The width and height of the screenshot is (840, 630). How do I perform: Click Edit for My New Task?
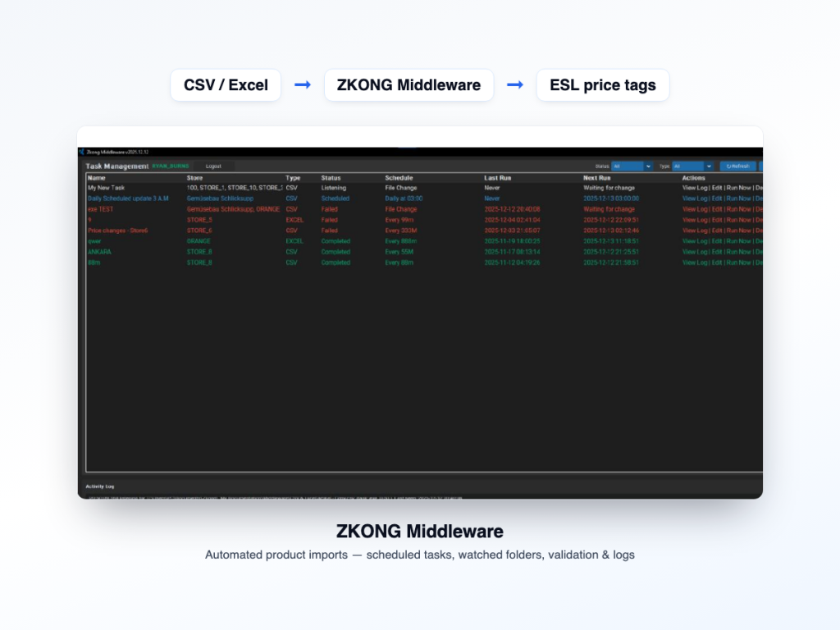(717, 188)
